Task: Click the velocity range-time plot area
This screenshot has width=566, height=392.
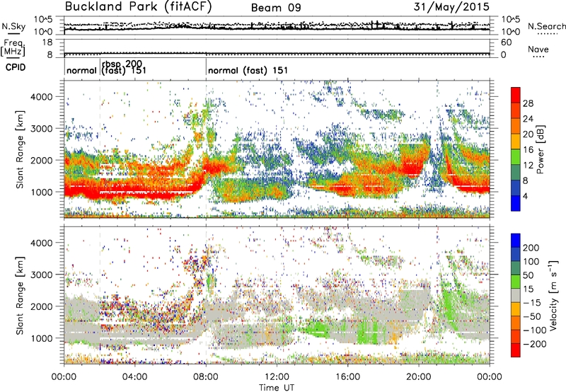Action: tap(277, 295)
